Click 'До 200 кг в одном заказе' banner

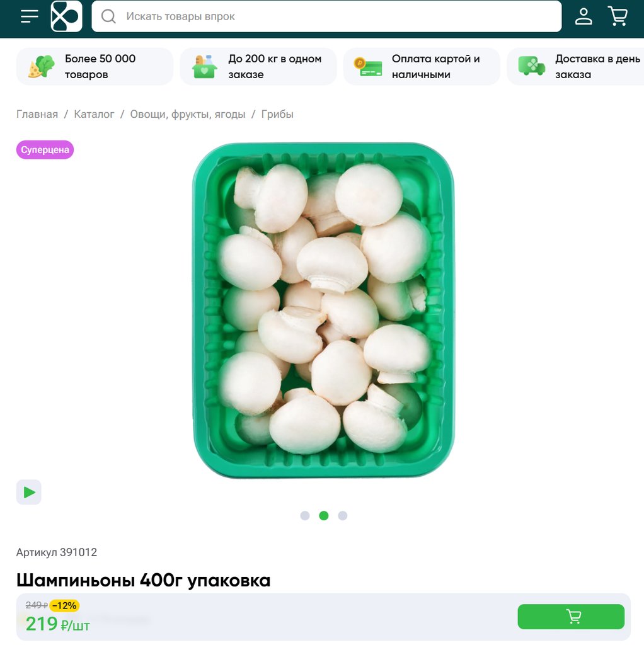(258, 67)
